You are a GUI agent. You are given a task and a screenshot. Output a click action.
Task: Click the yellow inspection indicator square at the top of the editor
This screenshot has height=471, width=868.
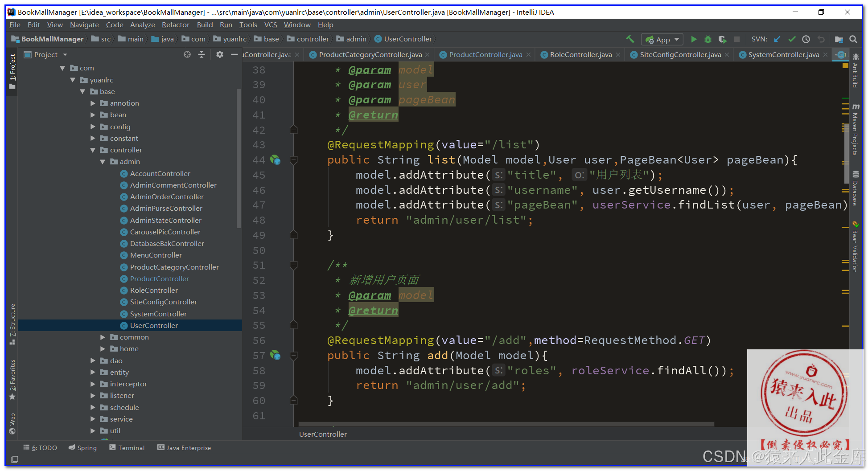[x=845, y=66]
